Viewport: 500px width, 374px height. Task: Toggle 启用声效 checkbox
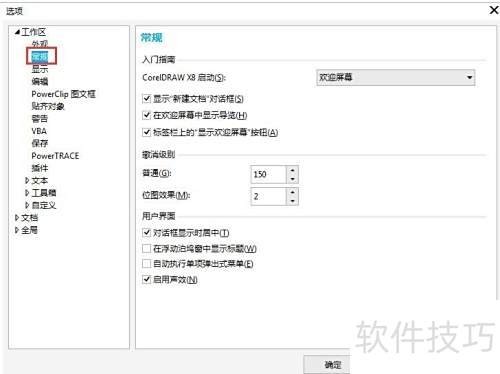pos(146,279)
